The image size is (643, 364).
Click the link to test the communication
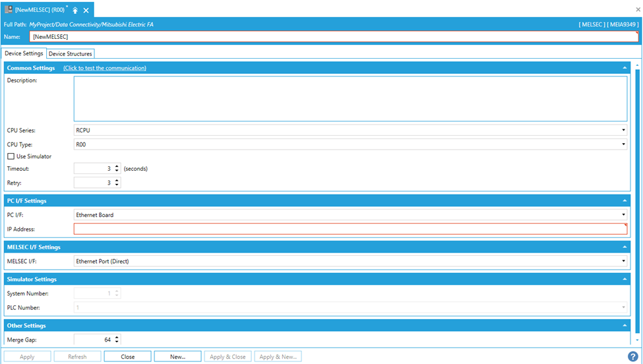click(x=105, y=68)
